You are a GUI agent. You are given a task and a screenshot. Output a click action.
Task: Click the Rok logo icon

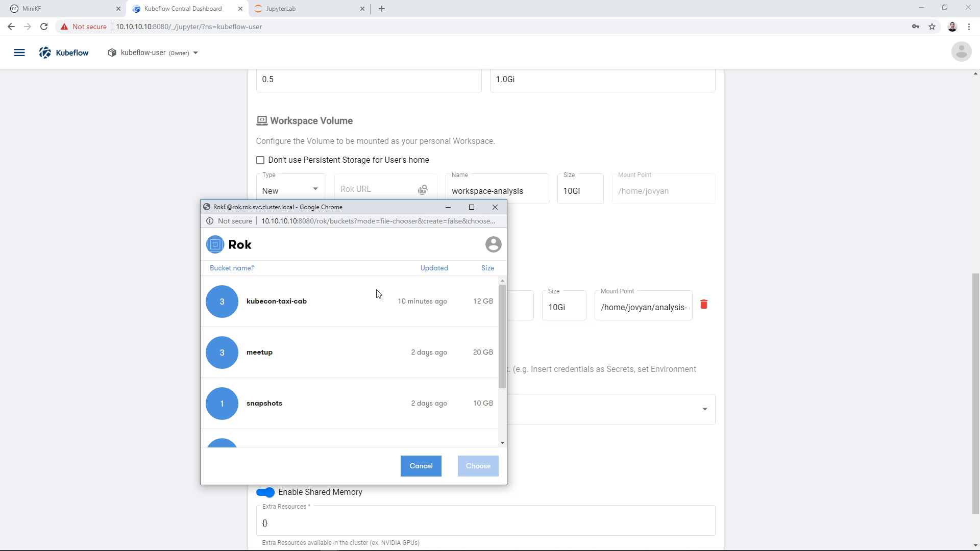coord(215,244)
